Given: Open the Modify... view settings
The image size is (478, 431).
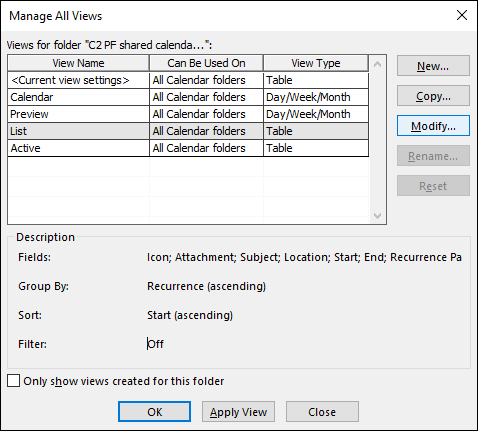Looking at the screenshot, I should [x=433, y=126].
